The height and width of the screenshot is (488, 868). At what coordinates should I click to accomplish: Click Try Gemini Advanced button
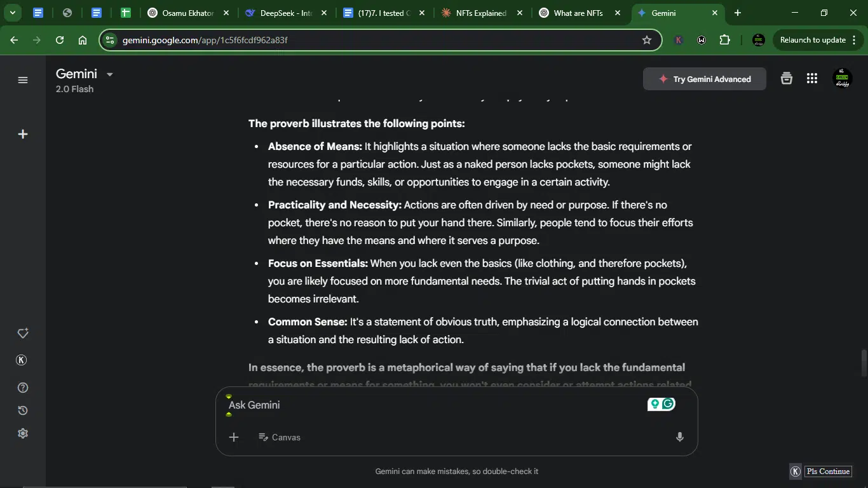[x=705, y=79]
